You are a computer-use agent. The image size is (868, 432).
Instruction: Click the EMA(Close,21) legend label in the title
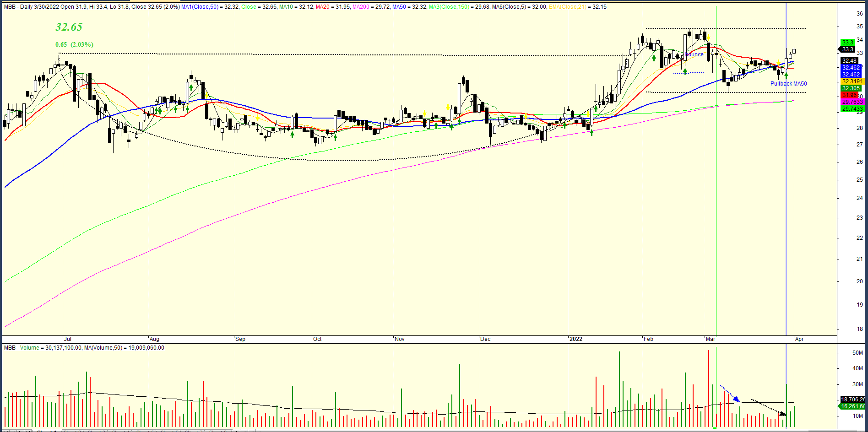[x=567, y=7]
